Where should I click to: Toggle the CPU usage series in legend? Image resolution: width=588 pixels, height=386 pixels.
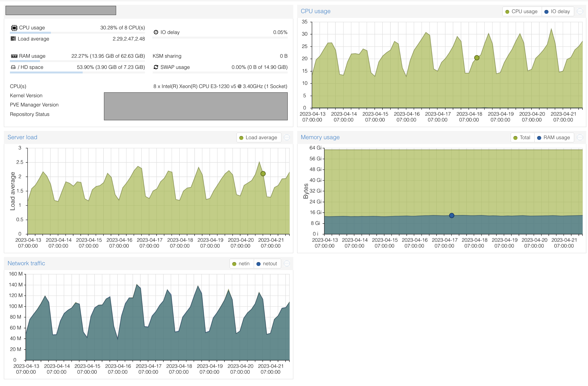click(522, 11)
